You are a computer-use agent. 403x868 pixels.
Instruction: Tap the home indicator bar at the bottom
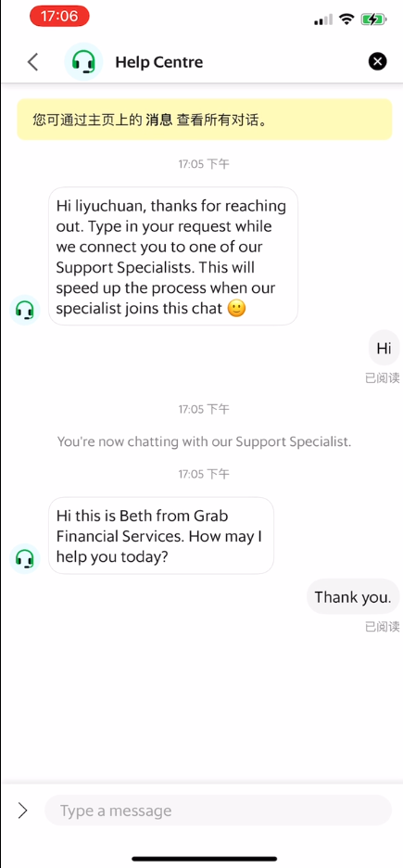point(204,859)
